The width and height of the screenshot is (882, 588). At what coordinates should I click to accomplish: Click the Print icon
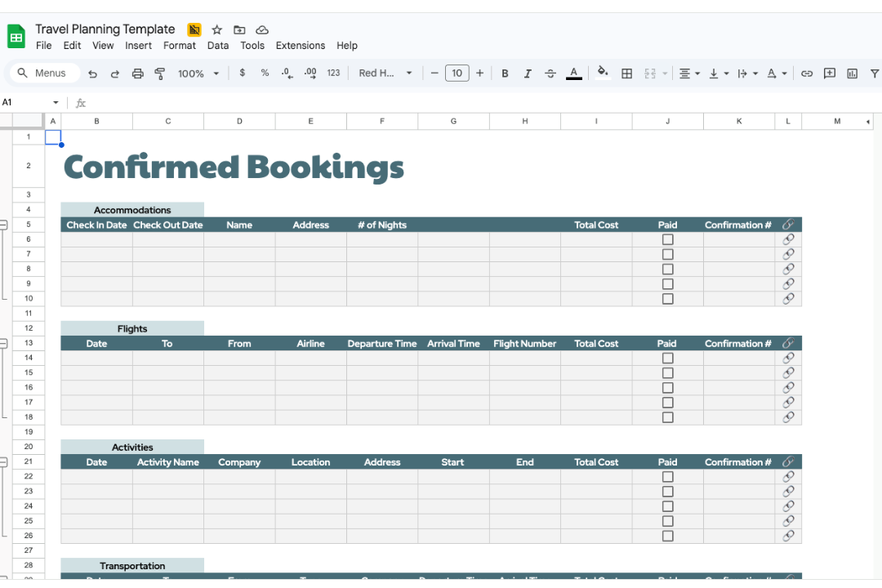coord(137,73)
